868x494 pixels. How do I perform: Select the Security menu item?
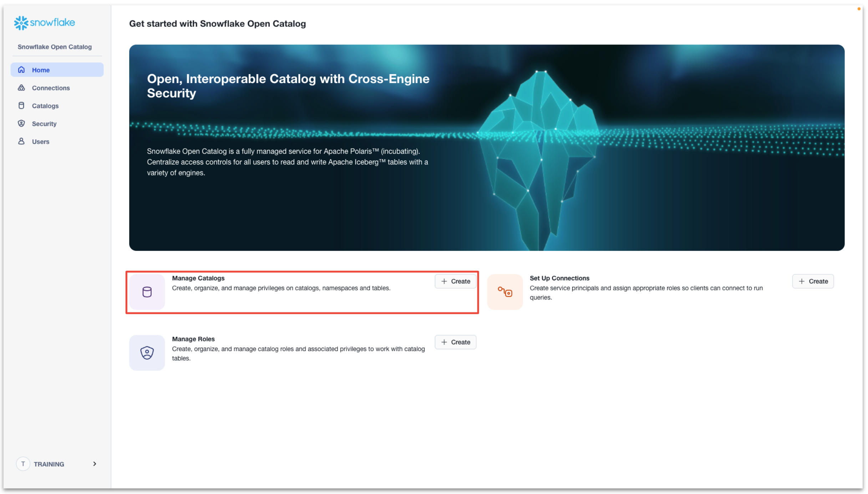tap(44, 123)
